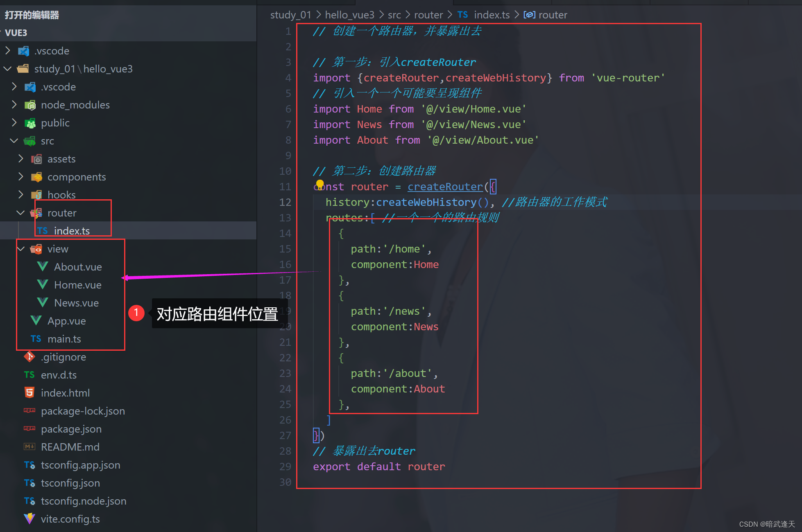This screenshot has width=802, height=532.
Task: Click line number 29 in the gutter
Action: click(x=285, y=467)
